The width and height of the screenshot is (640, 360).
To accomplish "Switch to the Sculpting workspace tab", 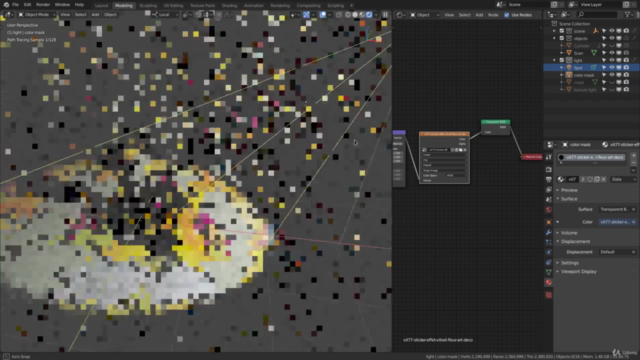I will tap(148, 6).
